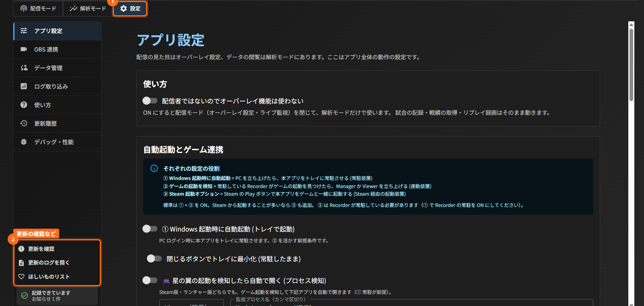Click the green check status icon
This screenshot has width=644, height=306.
coord(25,296)
